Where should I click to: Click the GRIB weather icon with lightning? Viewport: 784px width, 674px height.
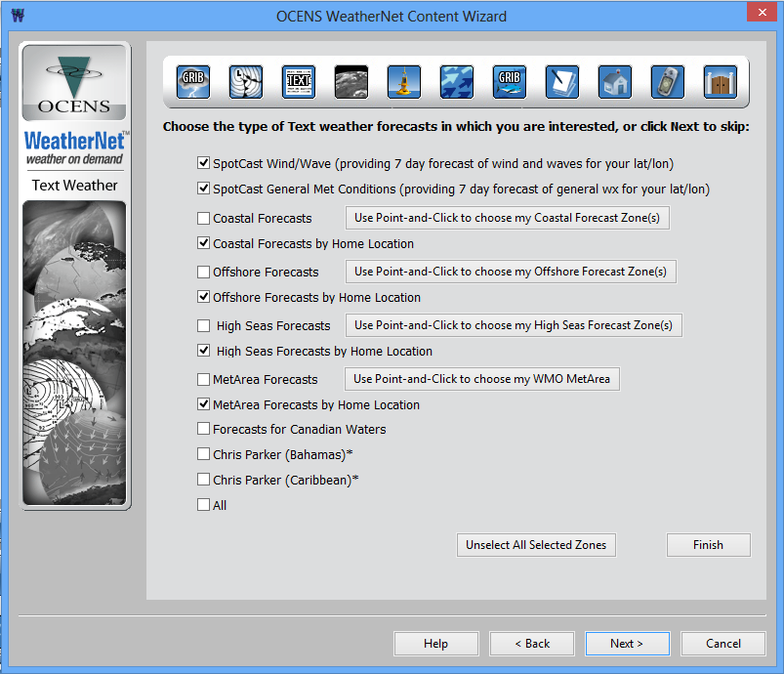(193, 81)
